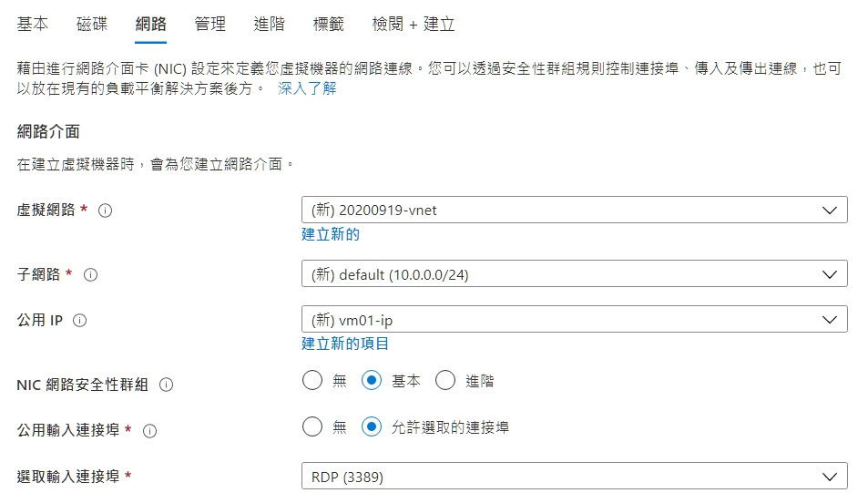Click info icon beside NIC 網路安全性群組
868x493 pixels.
166,385
